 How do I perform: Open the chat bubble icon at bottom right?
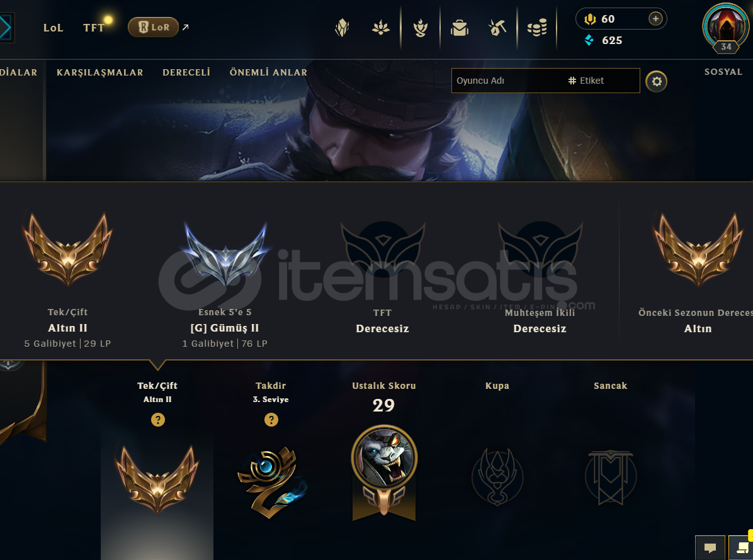[x=710, y=547]
